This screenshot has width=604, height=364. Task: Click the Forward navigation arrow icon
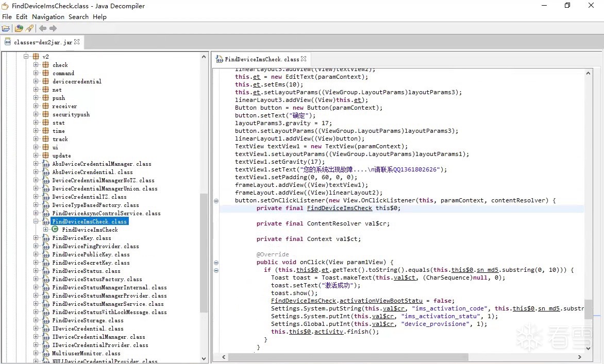53,28
